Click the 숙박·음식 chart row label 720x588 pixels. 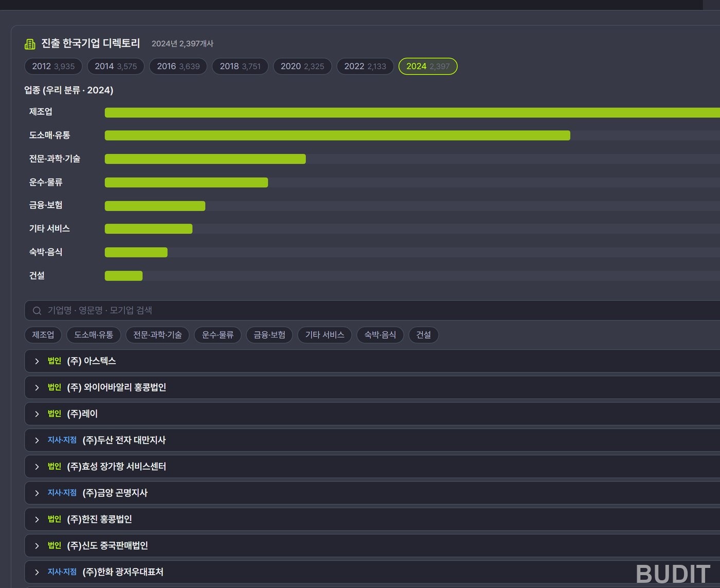point(46,252)
